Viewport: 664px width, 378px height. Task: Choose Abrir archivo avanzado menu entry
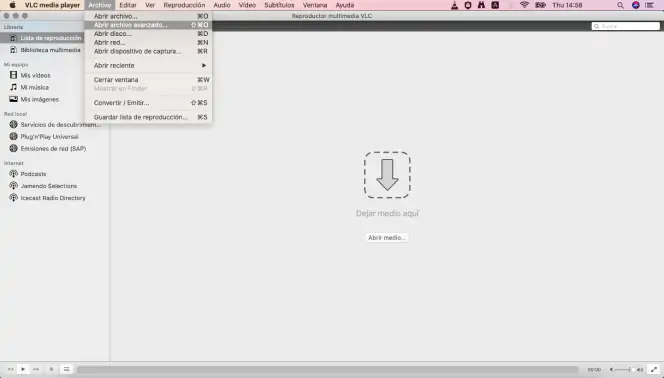coord(148,25)
